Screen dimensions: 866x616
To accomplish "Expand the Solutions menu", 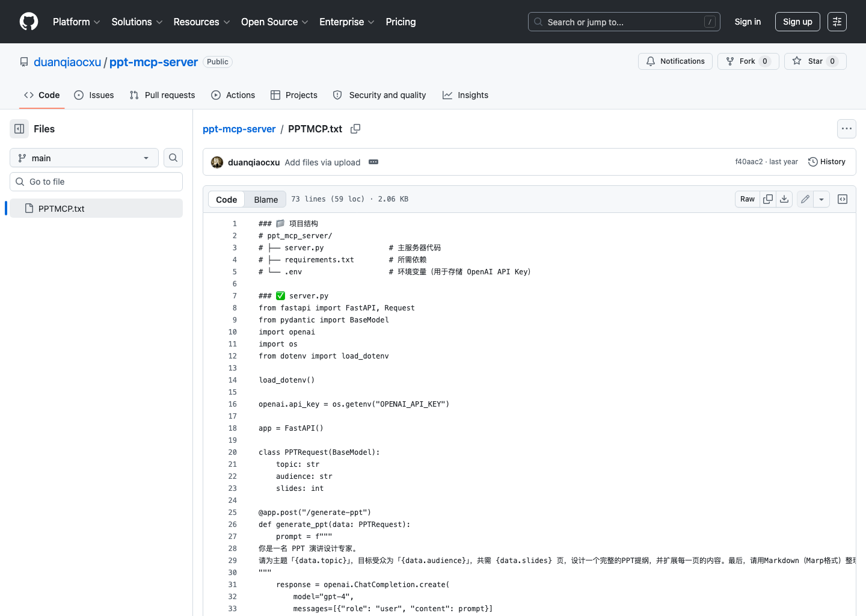I will (137, 22).
